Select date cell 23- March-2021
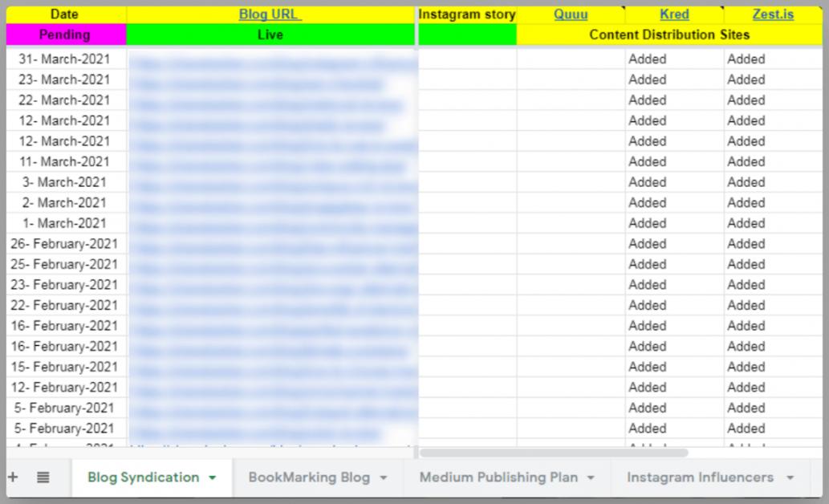Screen dimensions: 829x504 click(66, 79)
